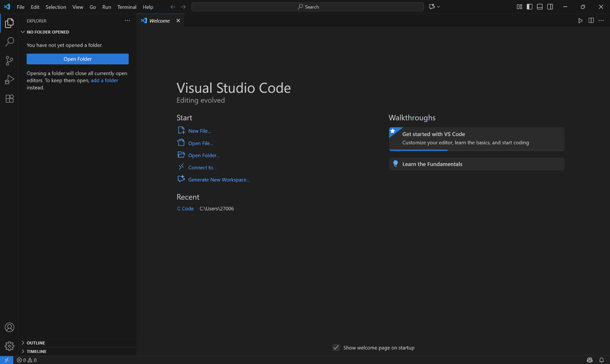Click the add a folder link

click(x=105, y=81)
